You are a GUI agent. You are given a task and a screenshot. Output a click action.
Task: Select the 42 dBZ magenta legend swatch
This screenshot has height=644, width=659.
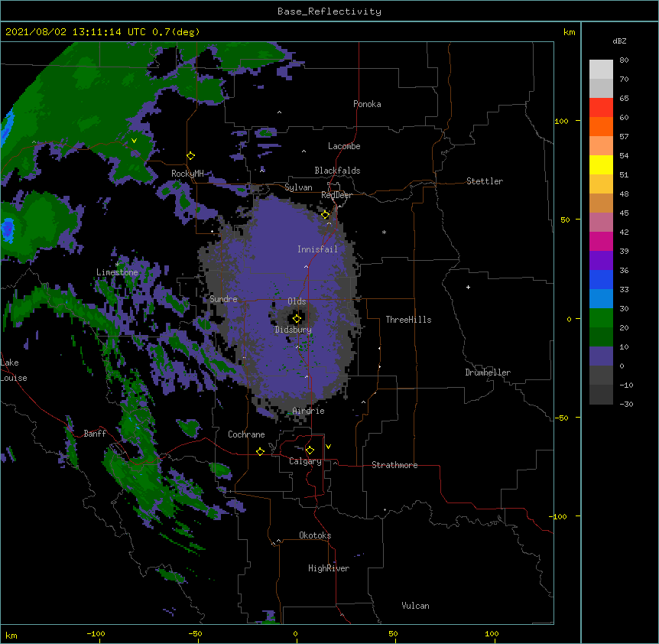click(601, 241)
